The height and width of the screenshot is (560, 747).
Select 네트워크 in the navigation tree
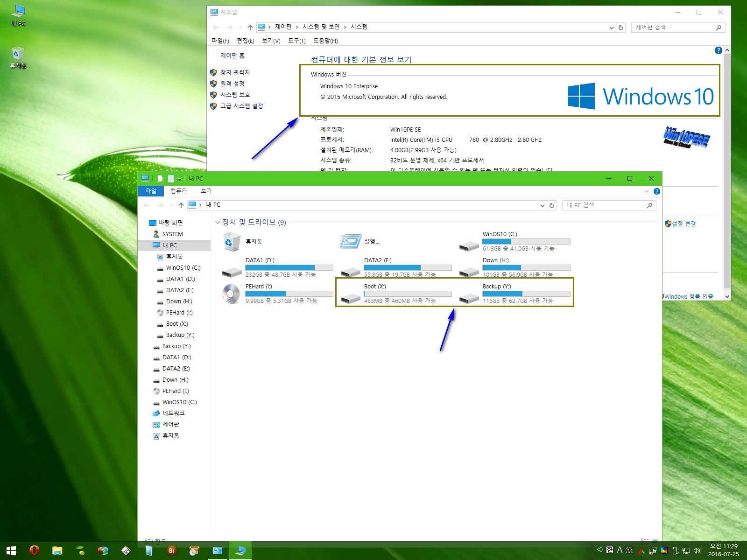tap(173, 413)
